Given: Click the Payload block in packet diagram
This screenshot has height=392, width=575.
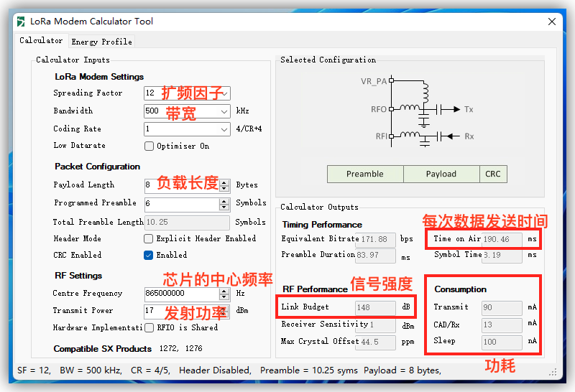Looking at the screenshot, I should pos(441,174).
